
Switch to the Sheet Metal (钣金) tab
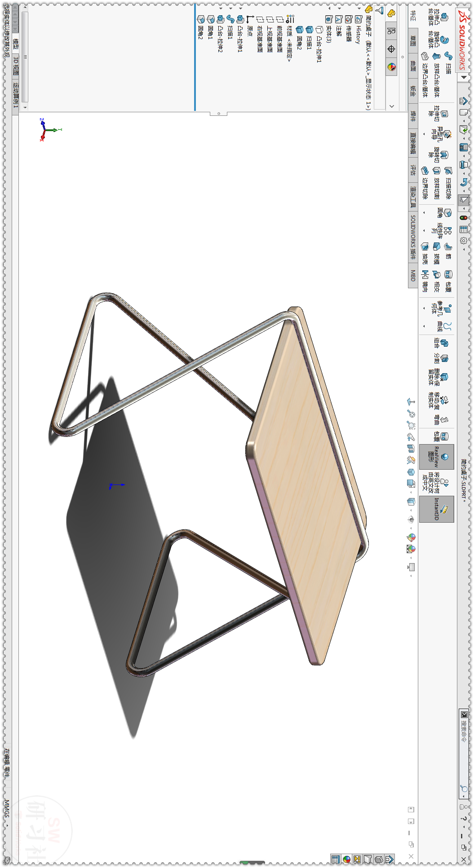click(413, 92)
